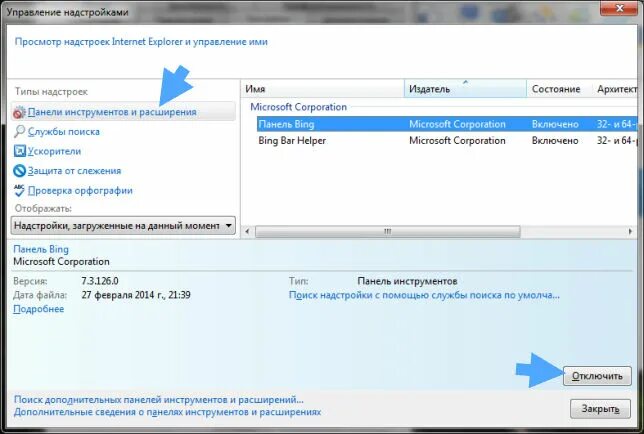This screenshot has height=434, width=644.
Task: Select Проверка орфографии add-on type
Action: point(80,191)
